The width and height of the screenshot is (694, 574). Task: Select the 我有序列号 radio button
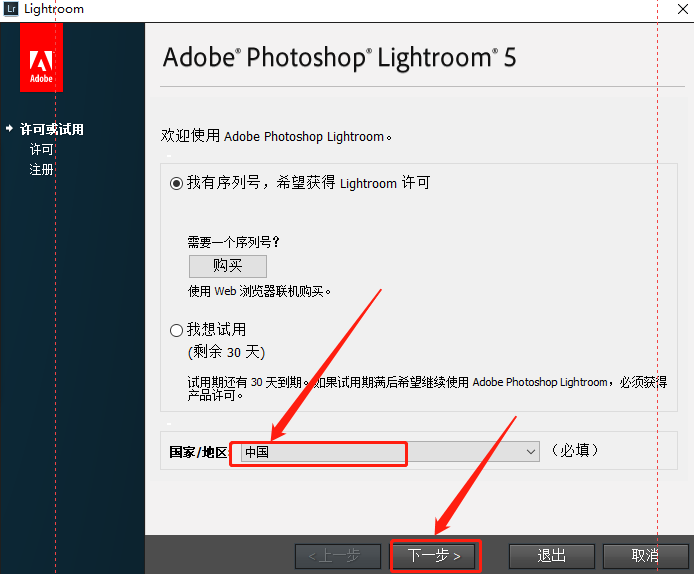pyautogui.click(x=176, y=183)
